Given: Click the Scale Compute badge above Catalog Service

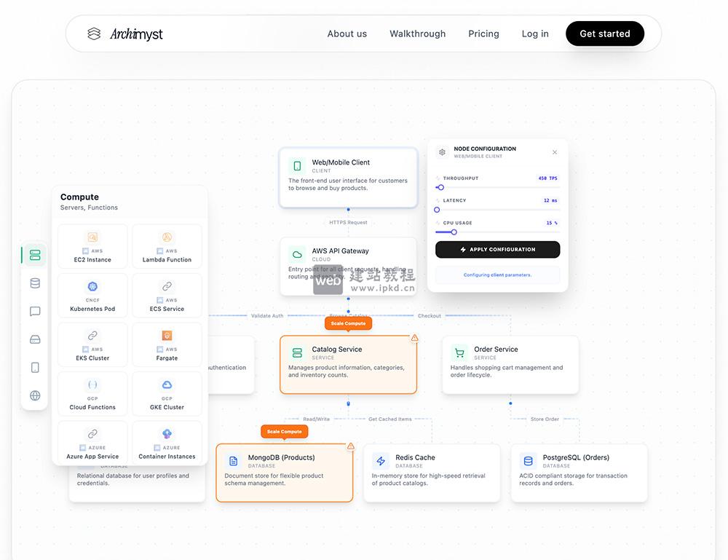Looking at the screenshot, I should click(348, 323).
